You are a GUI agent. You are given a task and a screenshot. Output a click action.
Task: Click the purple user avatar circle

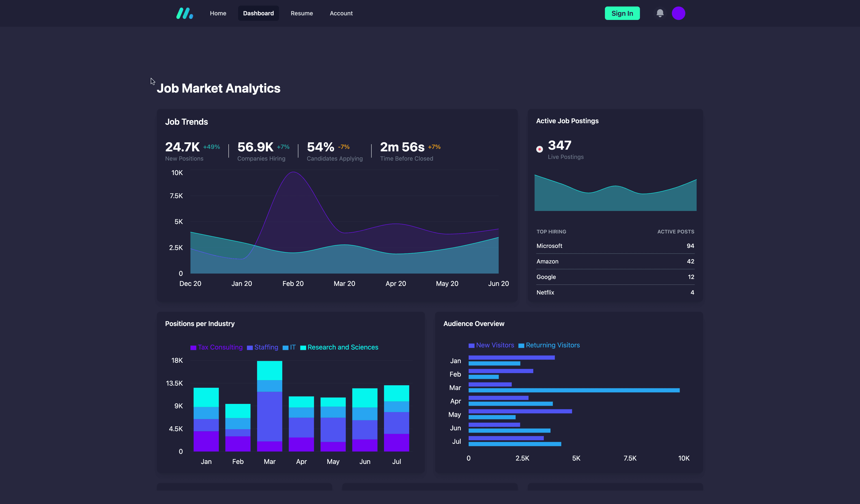pyautogui.click(x=678, y=13)
